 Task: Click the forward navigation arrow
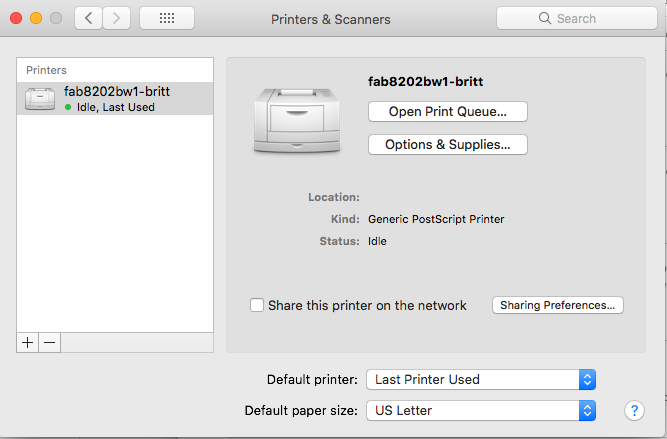[x=116, y=18]
